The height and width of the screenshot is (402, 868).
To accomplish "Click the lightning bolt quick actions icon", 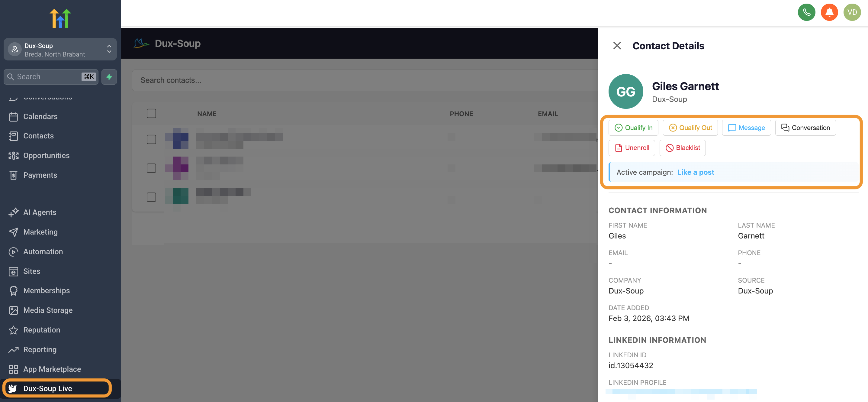I will coord(109,76).
